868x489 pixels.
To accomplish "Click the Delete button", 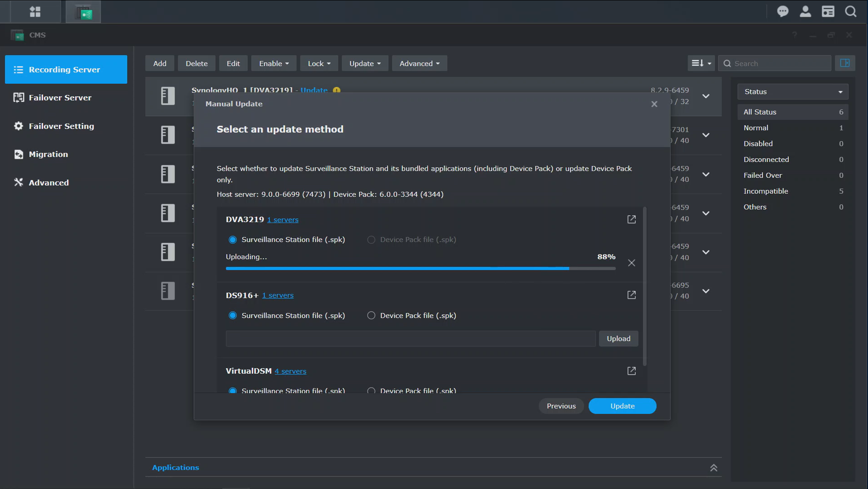I will coord(197,63).
